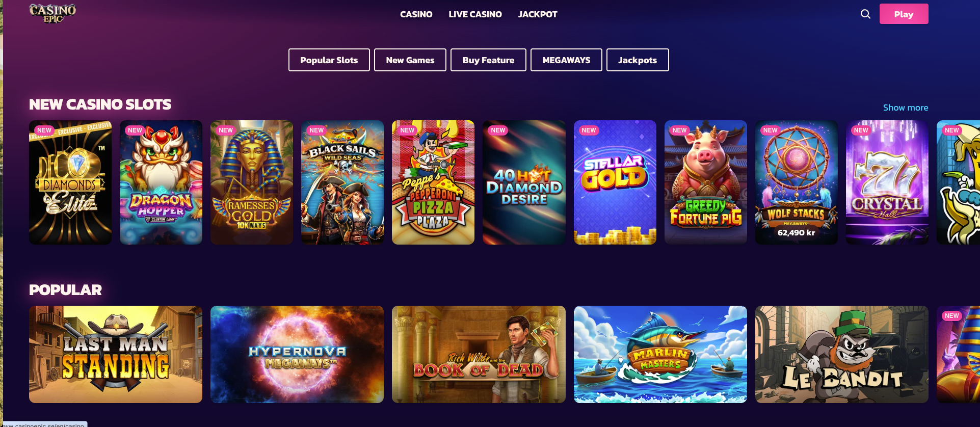Click the pink Play button
Image resolution: width=980 pixels, height=427 pixels.
[x=904, y=14]
